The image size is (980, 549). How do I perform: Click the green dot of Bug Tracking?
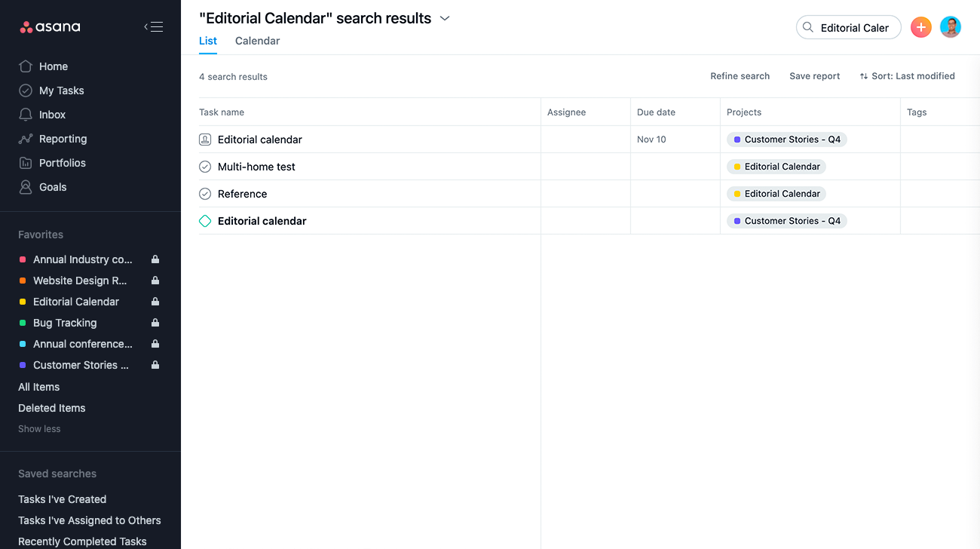coord(23,323)
